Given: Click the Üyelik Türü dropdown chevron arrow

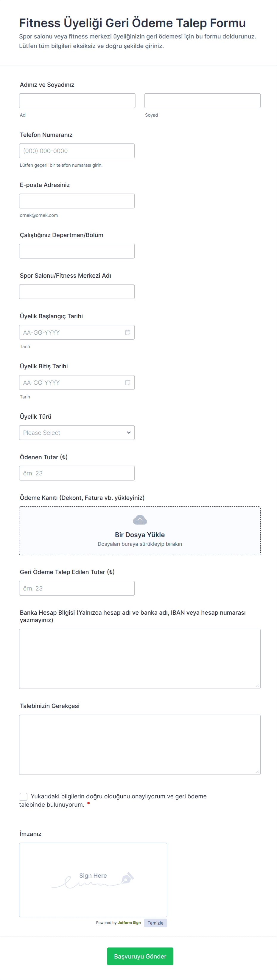Looking at the screenshot, I should pos(129,432).
